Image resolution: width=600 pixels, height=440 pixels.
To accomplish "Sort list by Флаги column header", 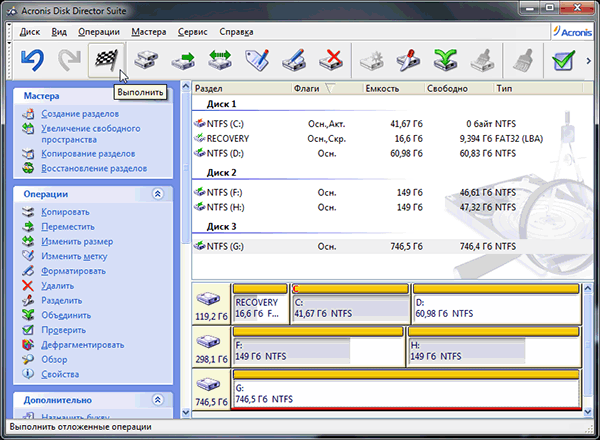I will pos(327,88).
